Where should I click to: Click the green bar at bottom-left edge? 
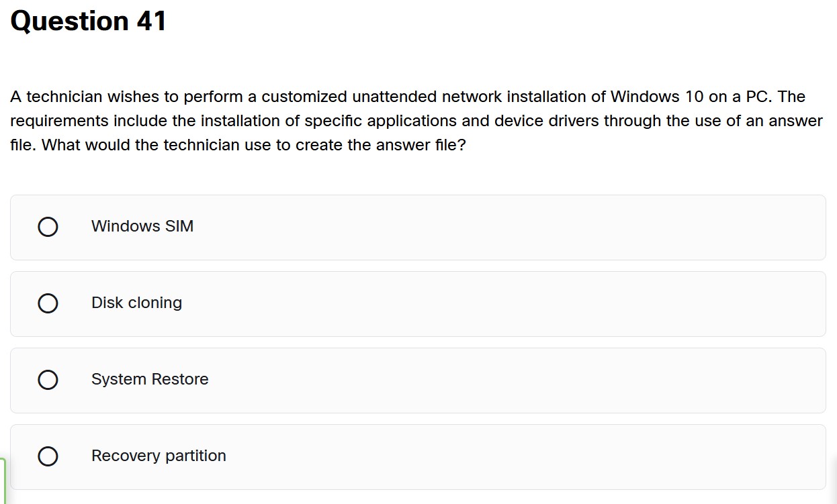pos(3,480)
